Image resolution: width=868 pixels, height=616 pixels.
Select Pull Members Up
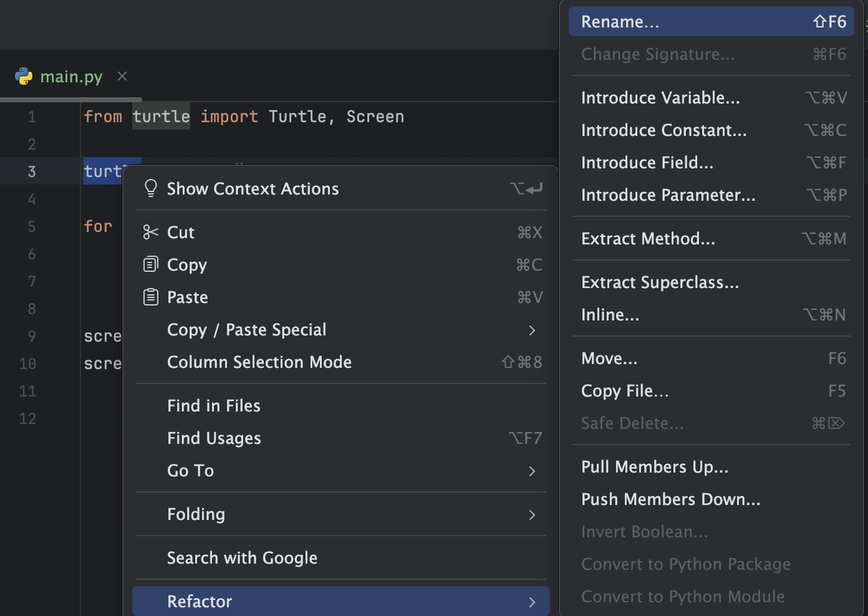tap(655, 466)
